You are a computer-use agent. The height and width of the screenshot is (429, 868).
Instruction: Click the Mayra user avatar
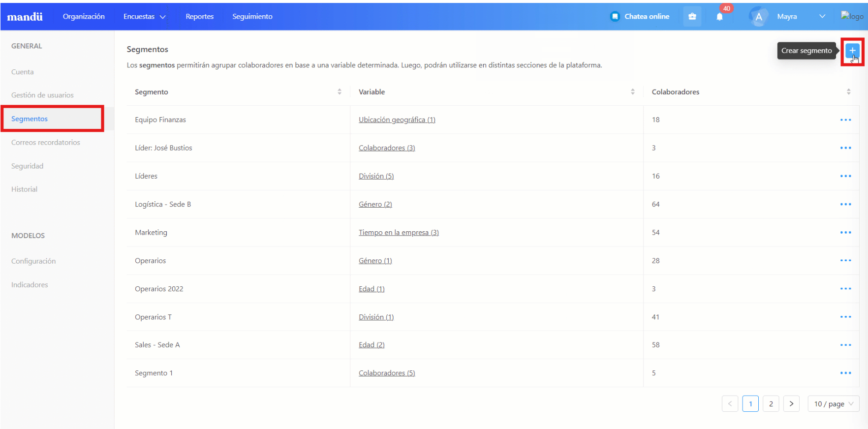(758, 17)
